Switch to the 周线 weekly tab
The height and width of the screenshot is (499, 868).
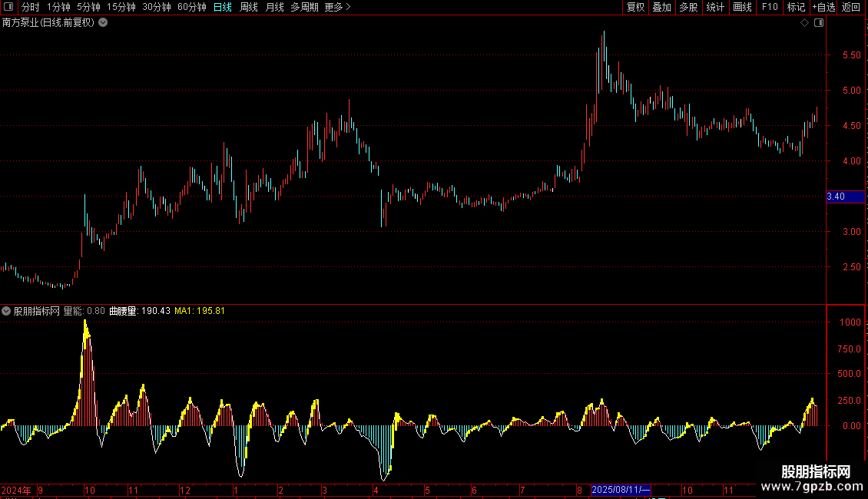click(x=249, y=7)
